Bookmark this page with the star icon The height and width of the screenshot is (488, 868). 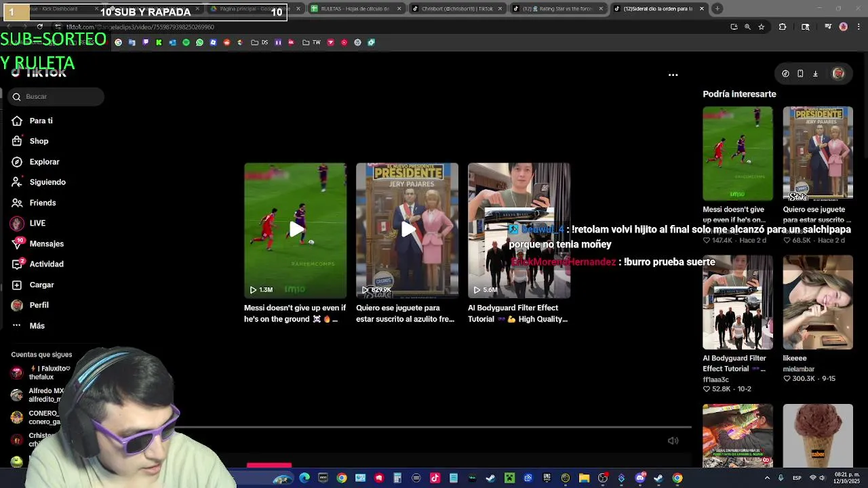[x=762, y=27]
